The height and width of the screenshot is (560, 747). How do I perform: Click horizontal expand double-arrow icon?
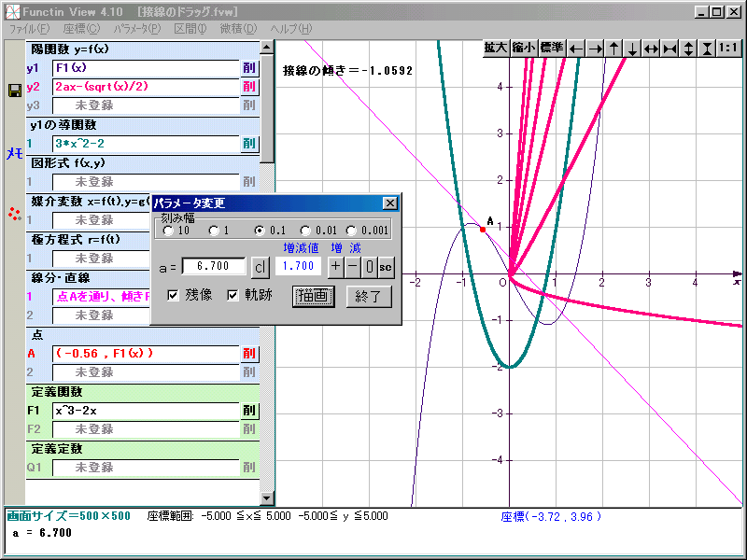[x=651, y=49]
